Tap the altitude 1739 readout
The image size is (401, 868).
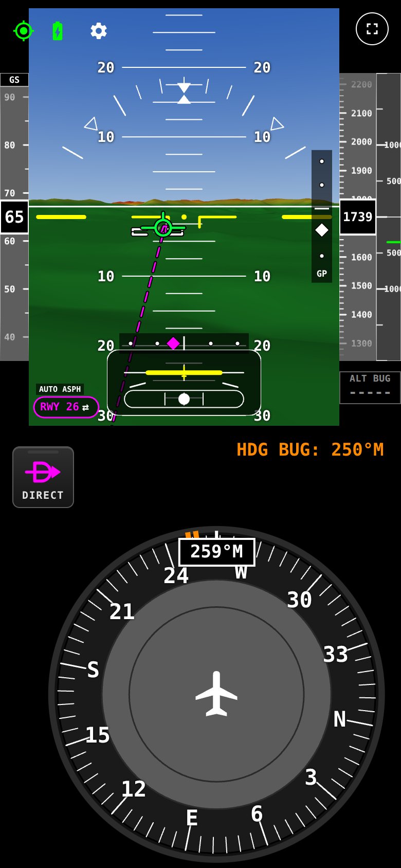(358, 217)
